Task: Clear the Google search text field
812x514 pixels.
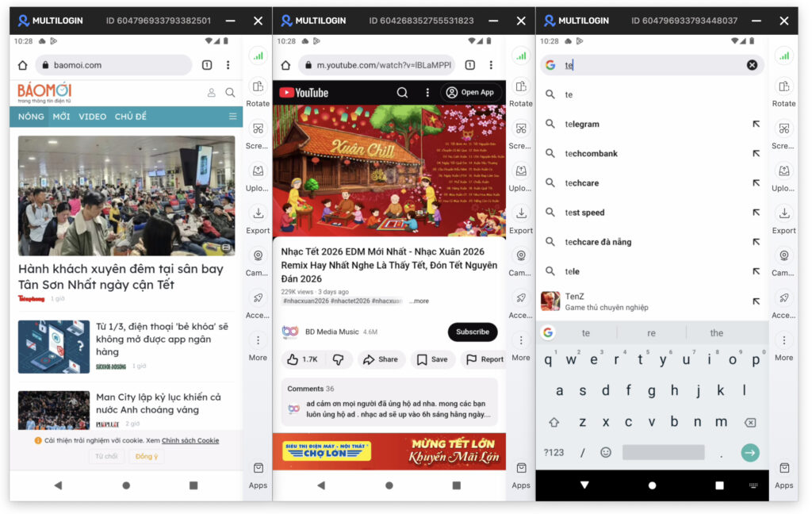Action: pyautogui.click(x=752, y=65)
